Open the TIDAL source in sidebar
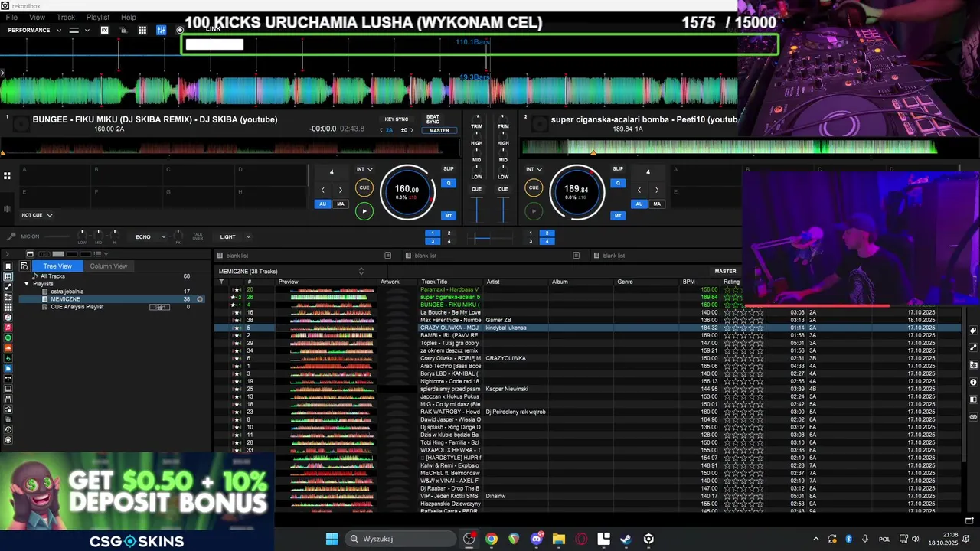The height and width of the screenshot is (551, 980). (x=8, y=378)
